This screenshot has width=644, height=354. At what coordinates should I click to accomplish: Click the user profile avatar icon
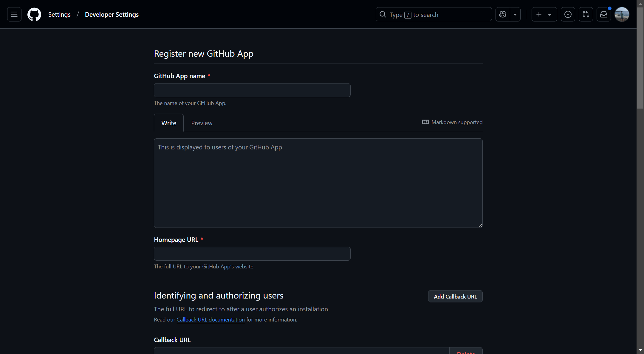pos(623,14)
